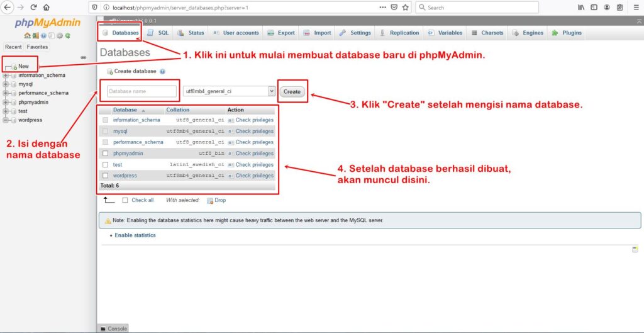Switch to the SQL tab
The image size is (644, 333).
[158, 33]
